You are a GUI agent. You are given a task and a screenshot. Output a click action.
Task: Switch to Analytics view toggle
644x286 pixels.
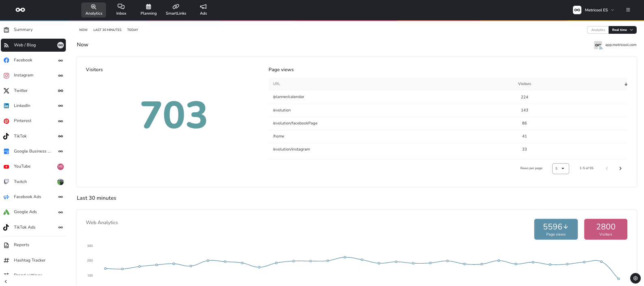coord(598,30)
